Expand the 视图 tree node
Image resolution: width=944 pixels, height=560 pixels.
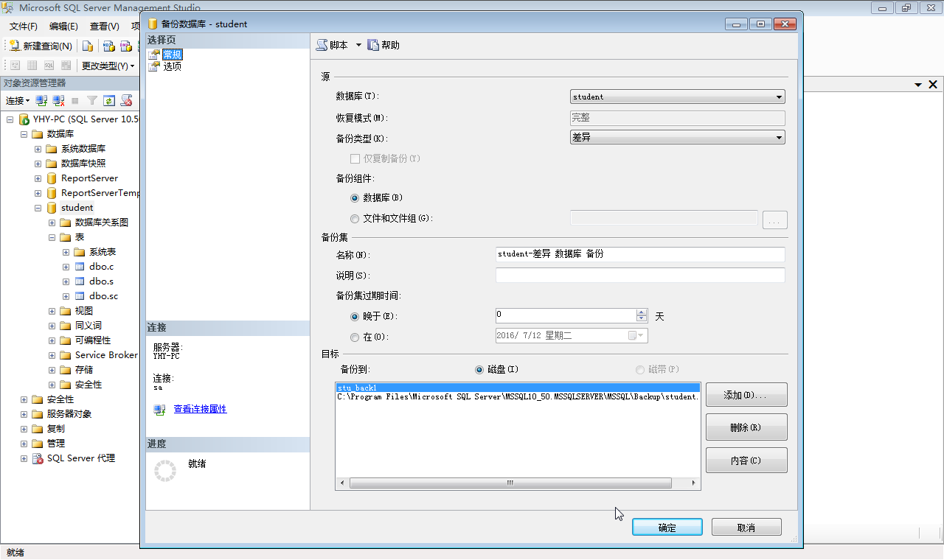(52, 311)
